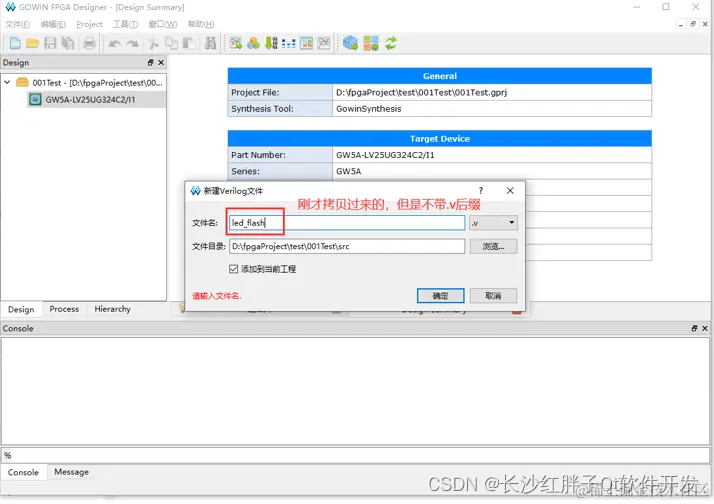Click the New file toolbar icon
The image size is (714, 504).
15,43
